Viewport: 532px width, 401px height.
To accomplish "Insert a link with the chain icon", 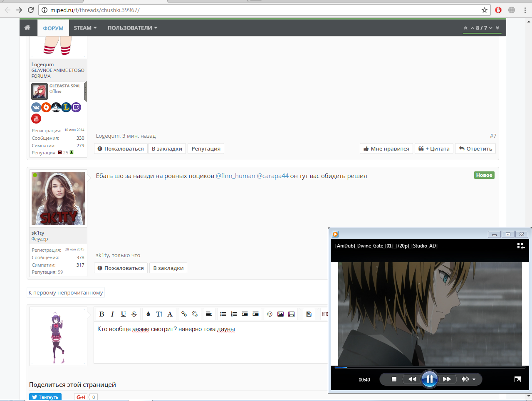I will 184,314.
